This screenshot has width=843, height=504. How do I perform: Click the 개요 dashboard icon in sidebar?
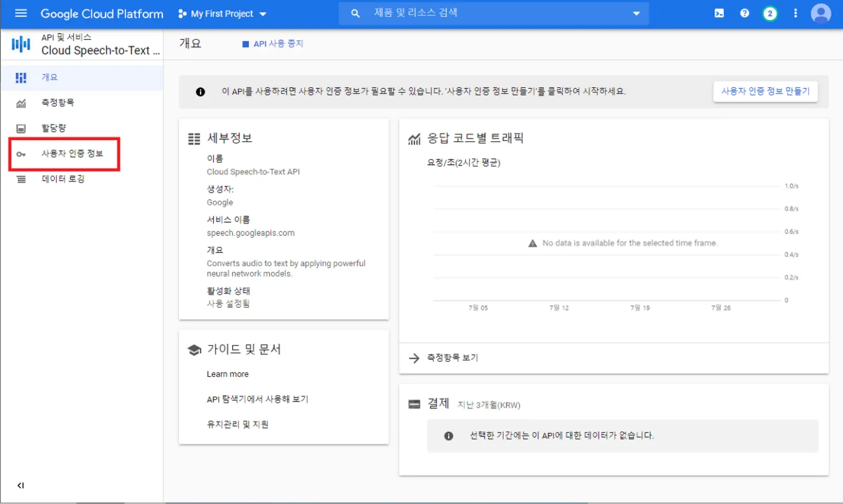click(x=21, y=78)
